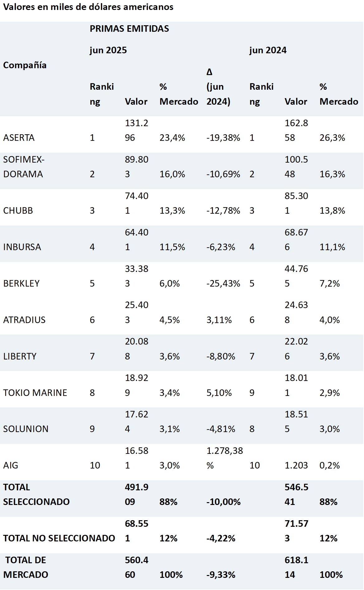
Task: Click the TOTAL NO SELECCIONADO label
Action: click(x=59, y=538)
